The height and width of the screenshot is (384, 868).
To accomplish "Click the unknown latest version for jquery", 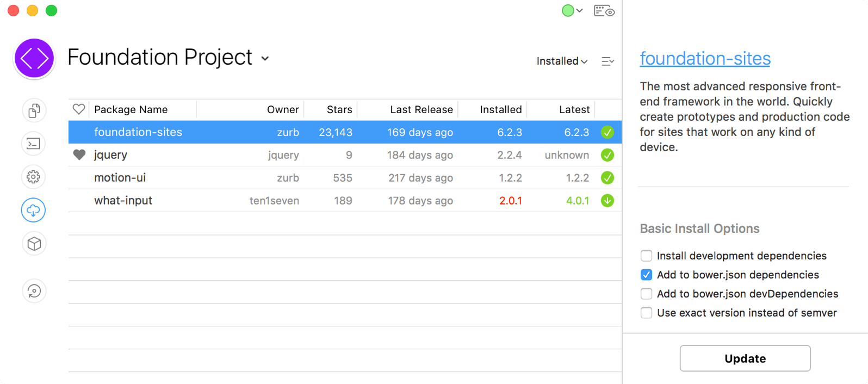I will click(x=567, y=155).
